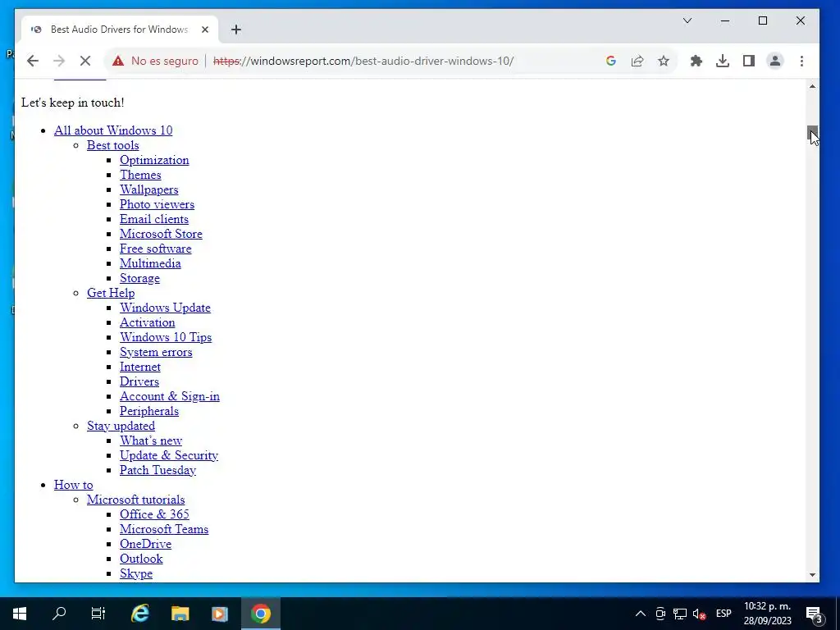The image size is (840, 630).
Task: Open the Skype link
Action: coord(136,573)
